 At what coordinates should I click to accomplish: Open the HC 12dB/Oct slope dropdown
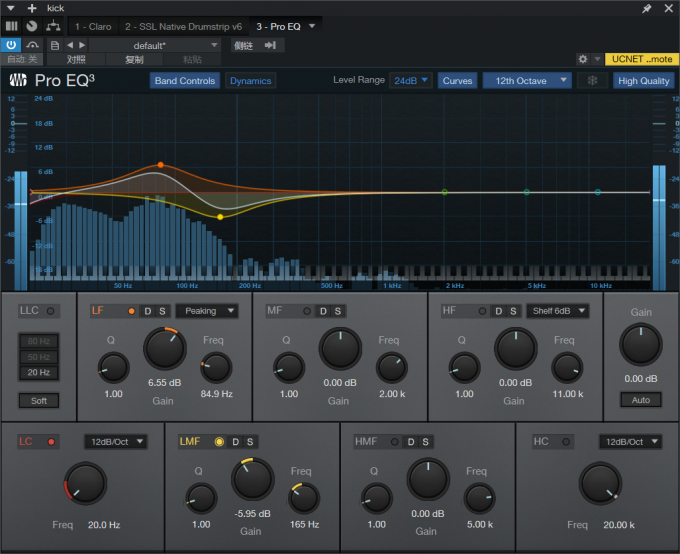[631, 442]
